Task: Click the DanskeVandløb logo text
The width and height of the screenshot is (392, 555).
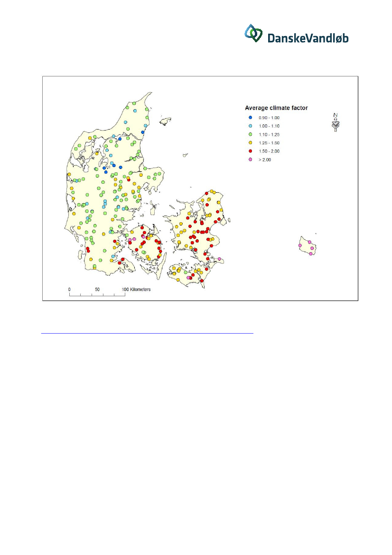Action: click(308, 38)
